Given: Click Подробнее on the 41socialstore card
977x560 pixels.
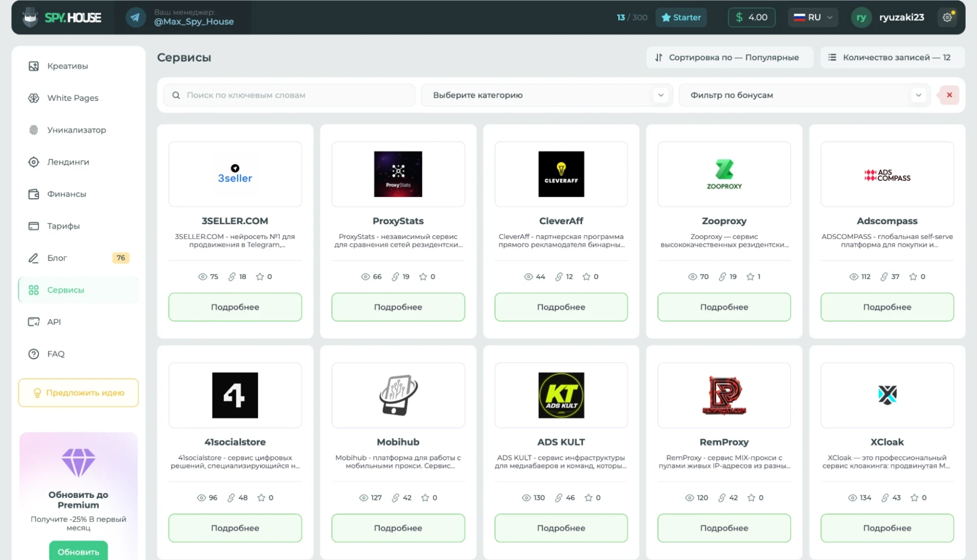Looking at the screenshot, I should click(x=235, y=528).
